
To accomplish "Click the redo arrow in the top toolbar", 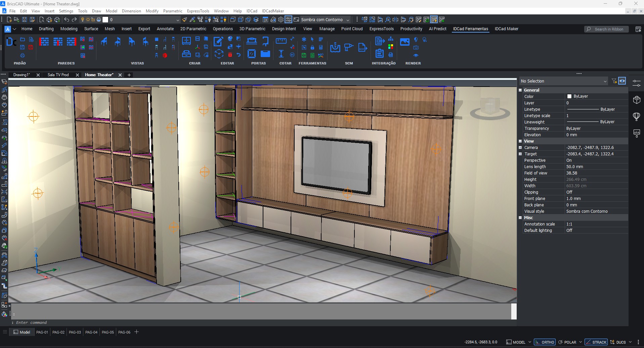I will pyautogui.click(x=74, y=19).
